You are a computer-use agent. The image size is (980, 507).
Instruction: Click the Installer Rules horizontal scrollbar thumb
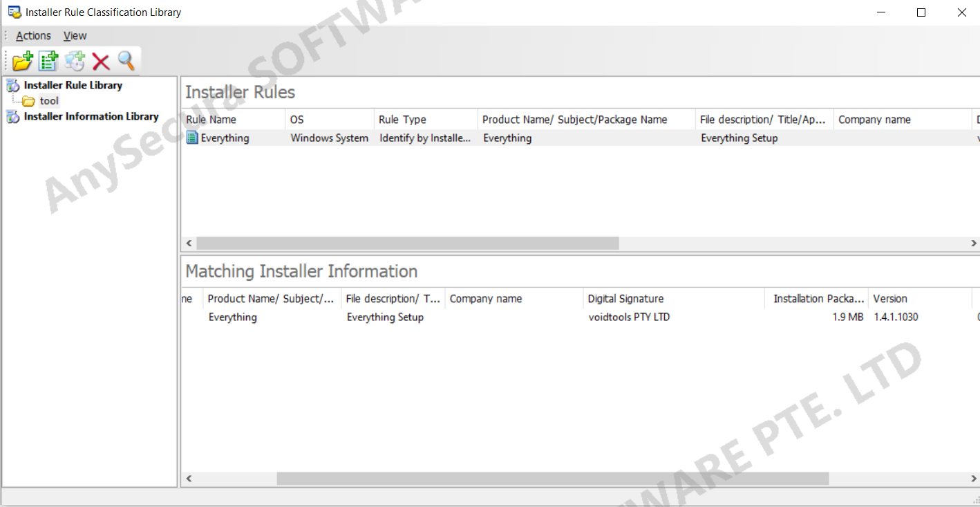[x=408, y=243]
